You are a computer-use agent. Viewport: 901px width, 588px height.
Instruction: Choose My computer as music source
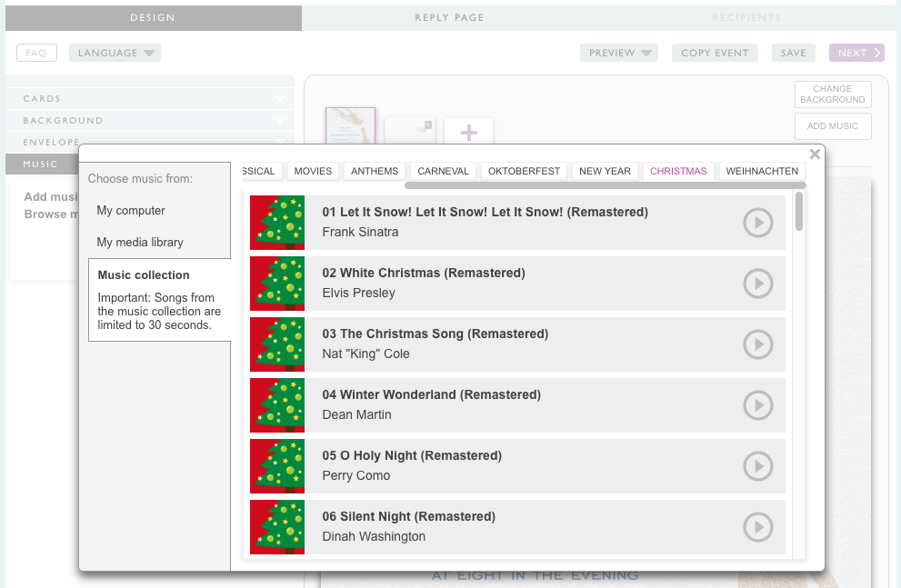pyautogui.click(x=131, y=210)
